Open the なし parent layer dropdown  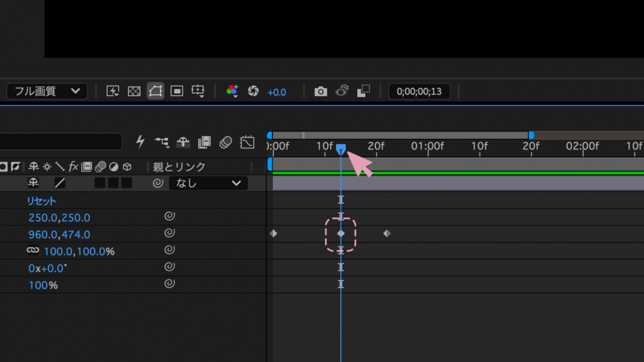208,183
